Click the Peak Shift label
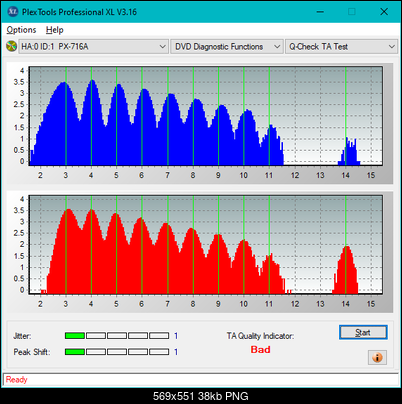This screenshot has height=404, width=402. pyautogui.click(x=32, y=352)
